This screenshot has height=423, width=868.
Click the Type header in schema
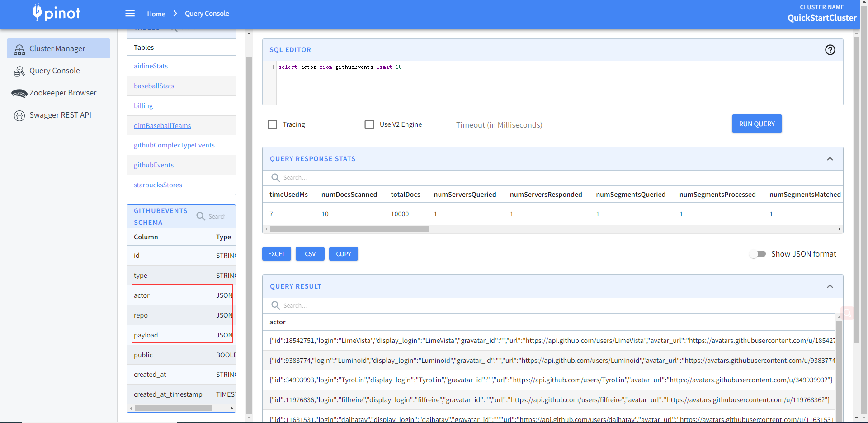click(223, 237)
